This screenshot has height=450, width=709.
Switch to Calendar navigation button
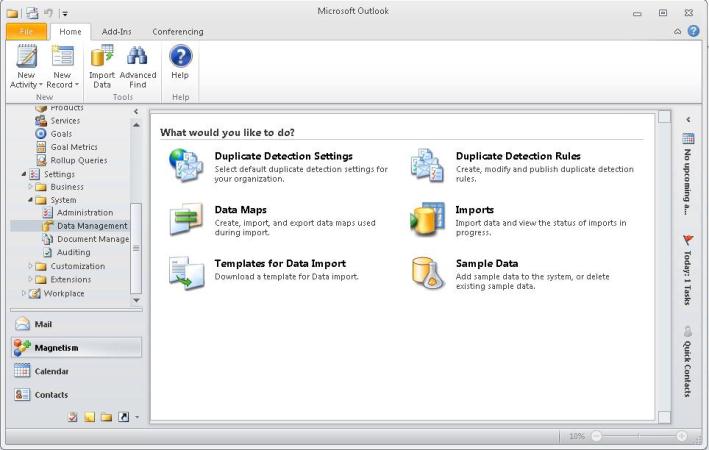[51, 371]
